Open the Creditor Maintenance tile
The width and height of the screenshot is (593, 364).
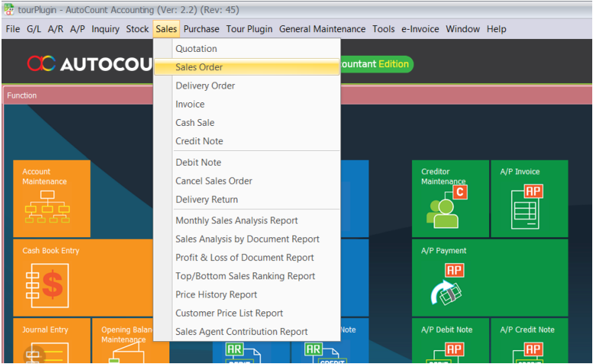coord(450,198)
